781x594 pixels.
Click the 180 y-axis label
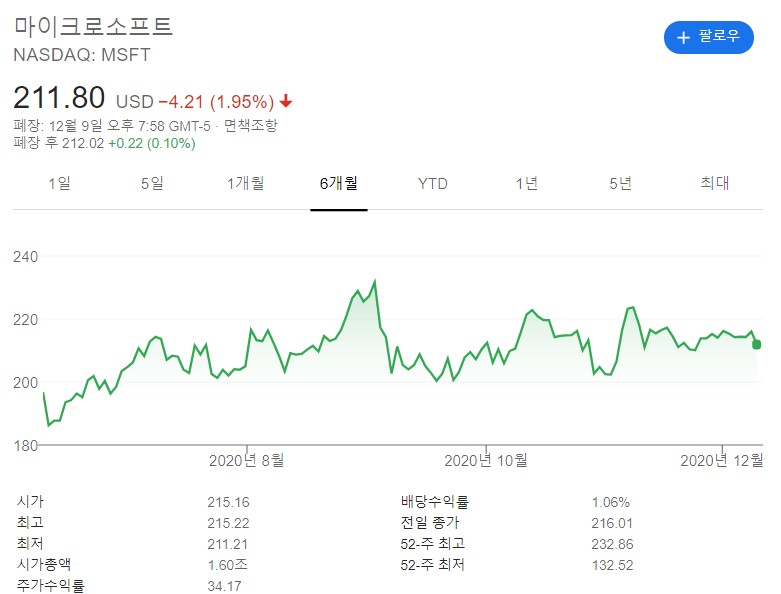(x=25, y=445)
